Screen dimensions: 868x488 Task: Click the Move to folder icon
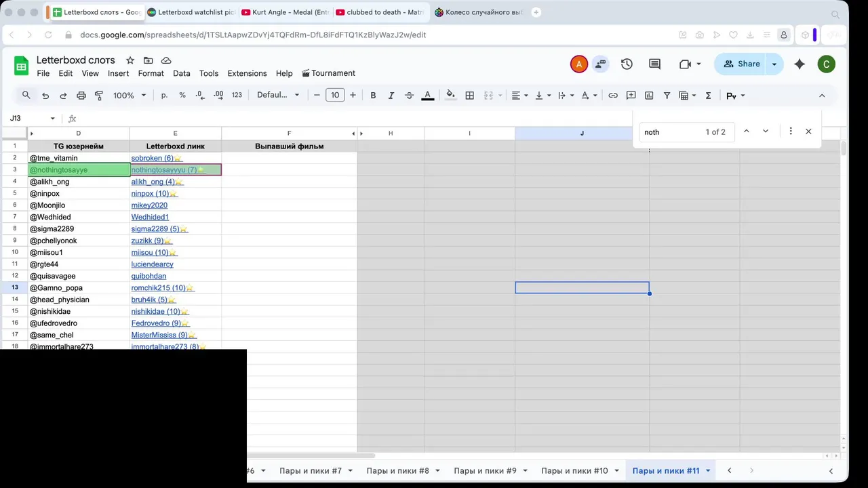(x=148, y=60)
